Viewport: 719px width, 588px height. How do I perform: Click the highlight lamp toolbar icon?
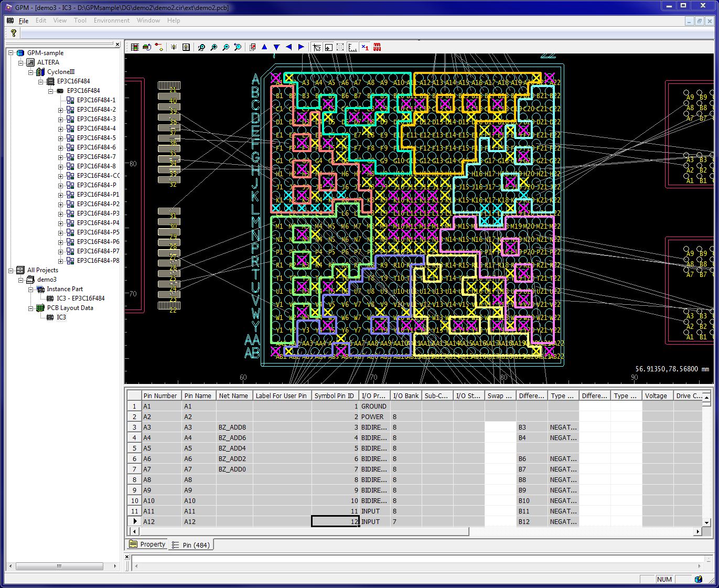coord(174,47)
